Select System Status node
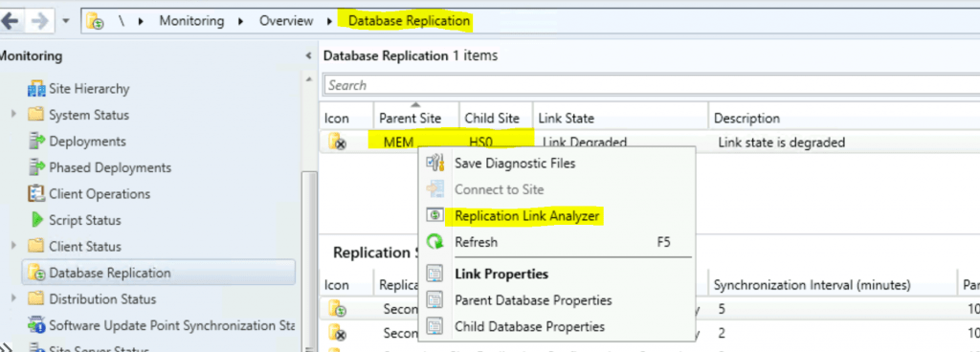Image resolution: width=980 pixels, height=352 pixels. (x=89, y=115)
